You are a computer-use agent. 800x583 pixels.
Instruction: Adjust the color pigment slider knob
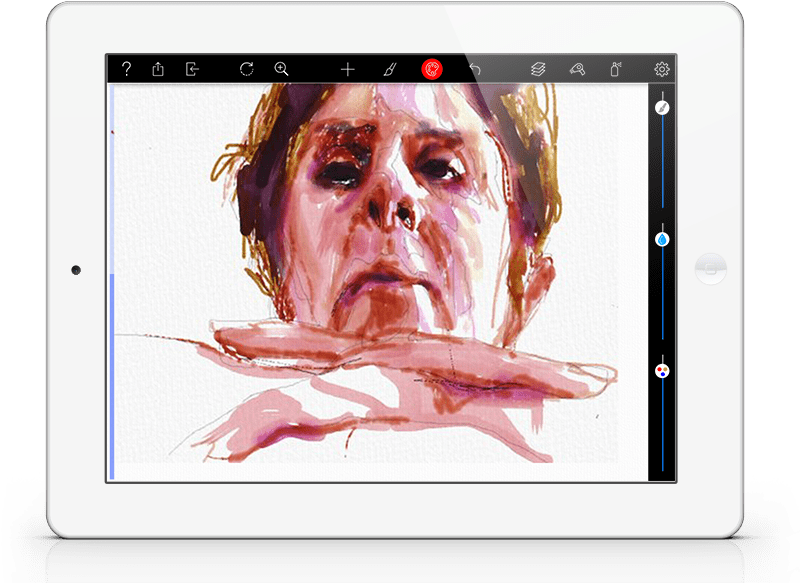click(x=662, y=371)
